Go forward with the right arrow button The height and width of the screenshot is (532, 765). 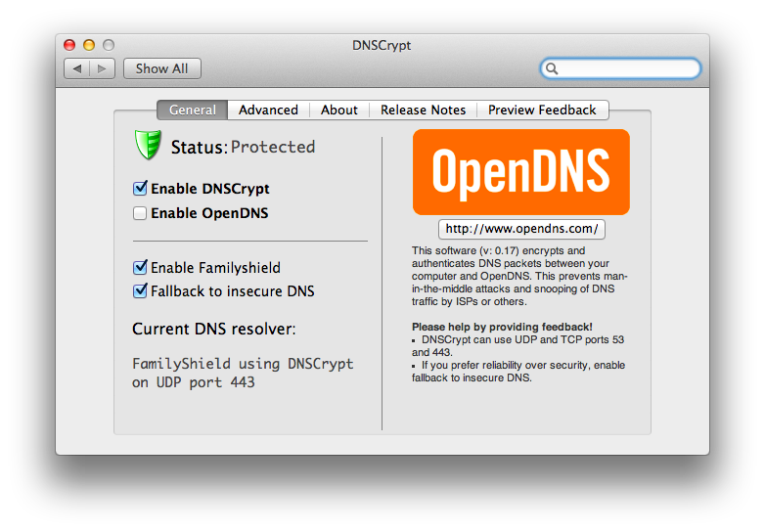(104, 68)
